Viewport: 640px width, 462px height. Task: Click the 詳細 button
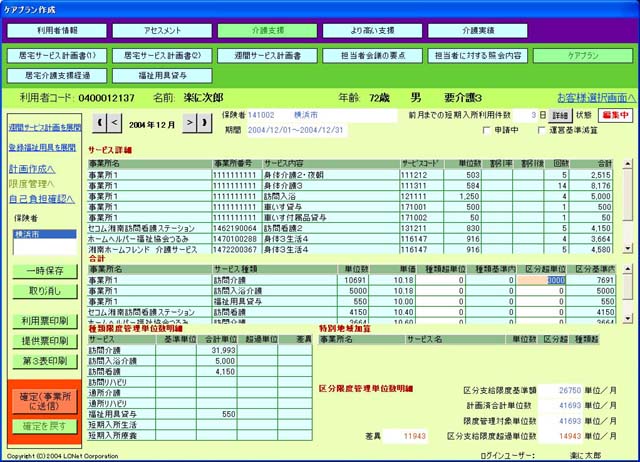point(560,116)
